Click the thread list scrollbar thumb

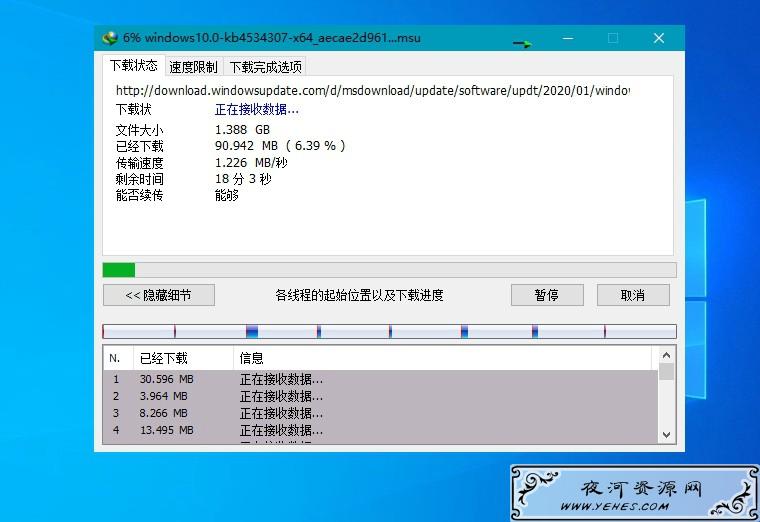(x=666, y=371)
